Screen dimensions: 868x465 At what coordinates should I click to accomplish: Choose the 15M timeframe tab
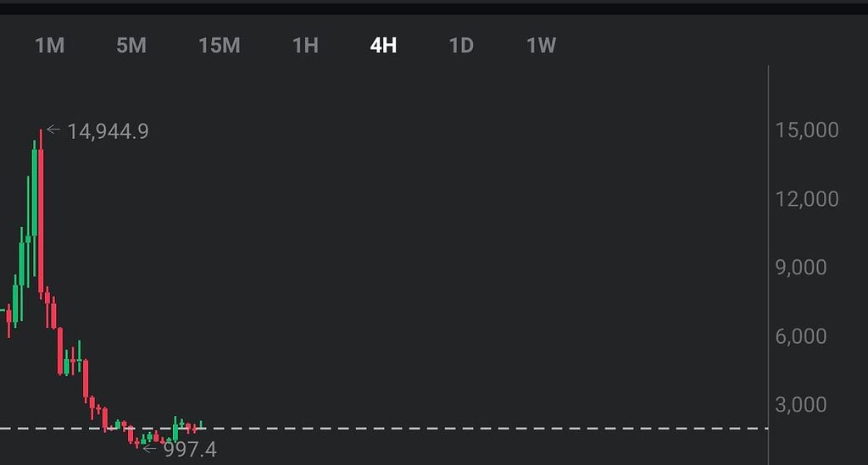coord(220,46)
